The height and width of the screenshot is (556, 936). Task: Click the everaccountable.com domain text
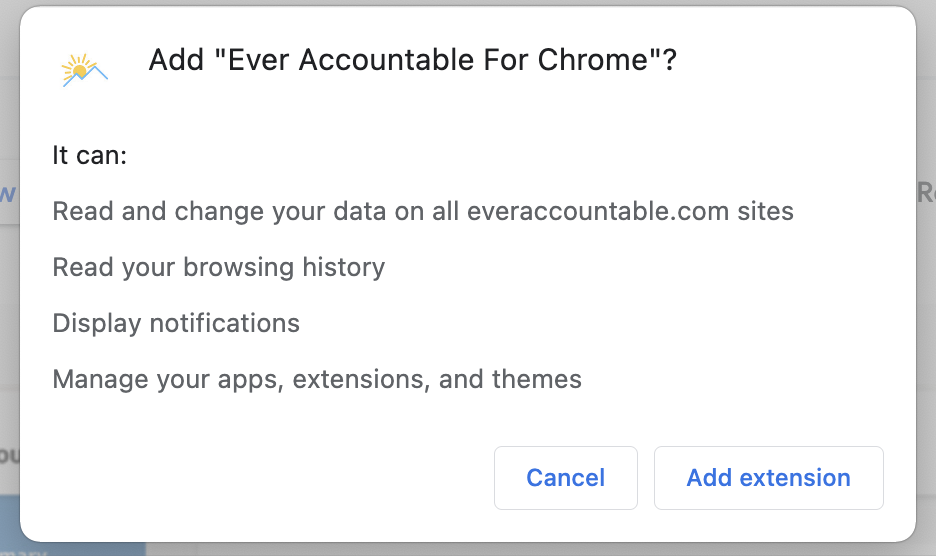598,211
